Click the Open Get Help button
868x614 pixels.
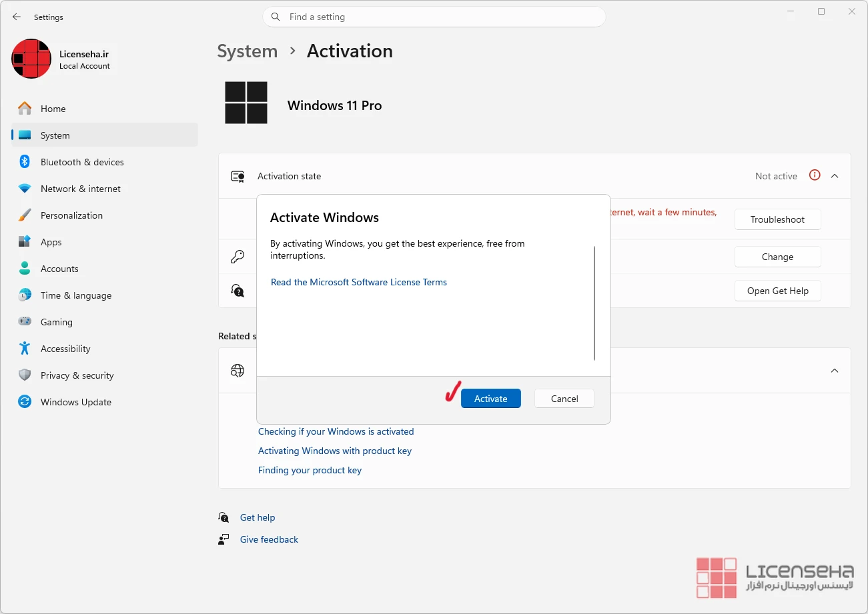(778, 291)
